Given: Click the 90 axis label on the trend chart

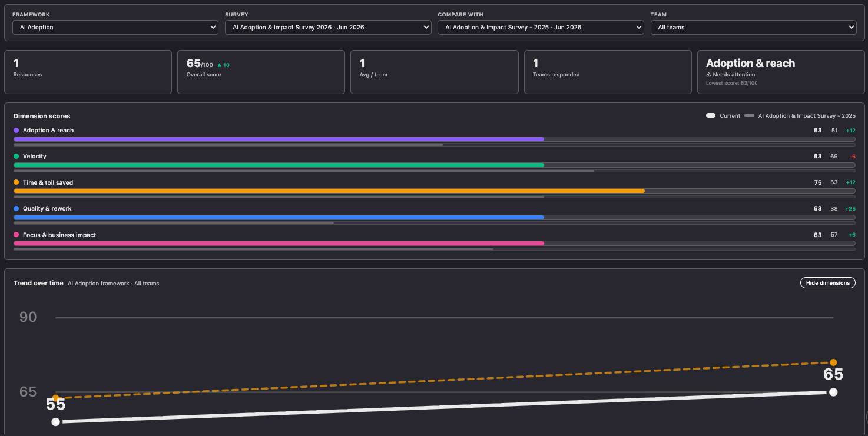Looking at the screenshot, I should (28, 317).
